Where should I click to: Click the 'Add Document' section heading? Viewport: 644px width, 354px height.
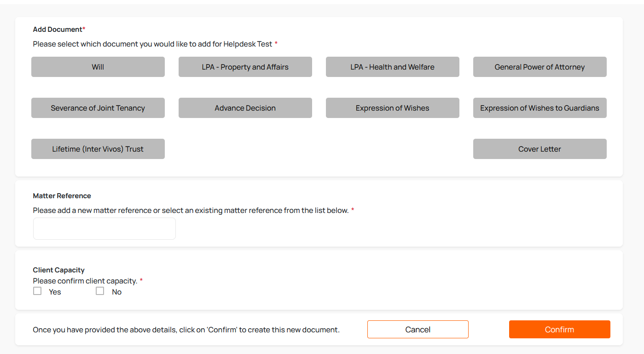pyautogui.click(x=58, y=29)
